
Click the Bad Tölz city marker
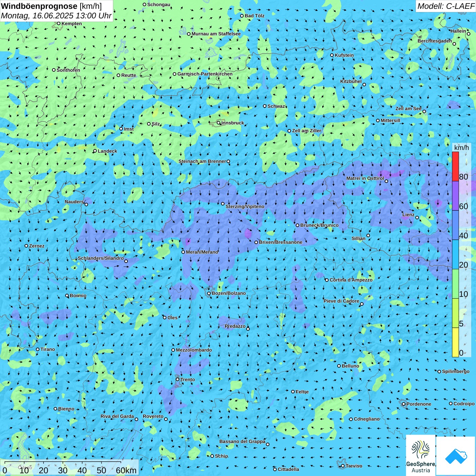click(242, 16)
